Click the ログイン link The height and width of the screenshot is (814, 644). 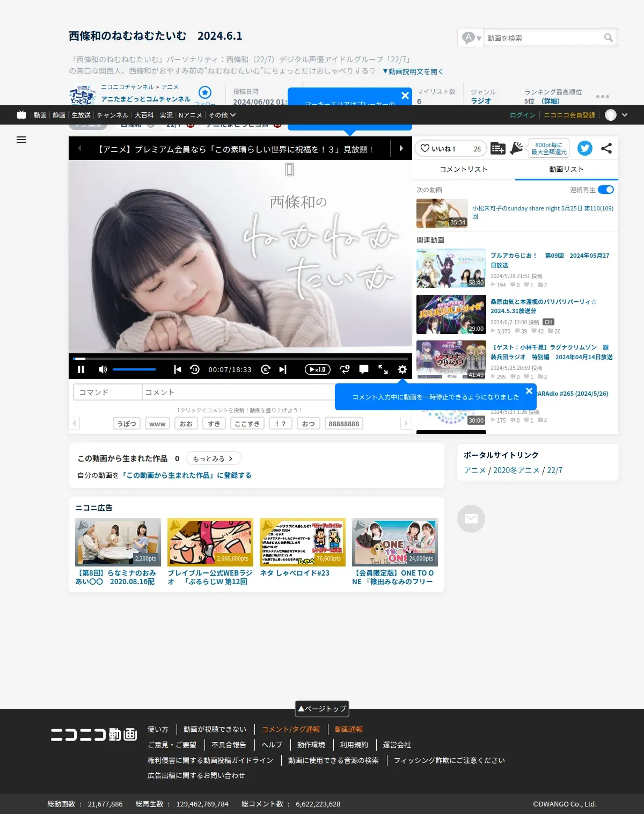click(x=523, y=115)
